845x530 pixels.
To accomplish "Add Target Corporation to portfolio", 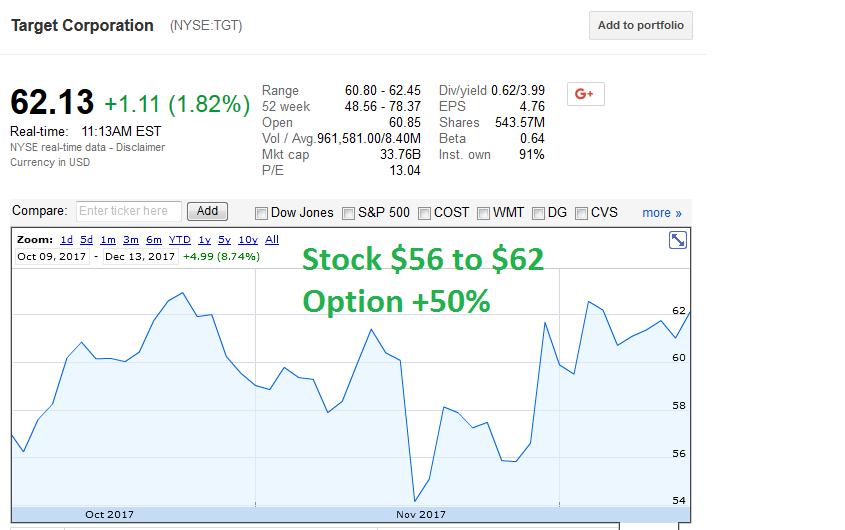I will tap(640, 25).
